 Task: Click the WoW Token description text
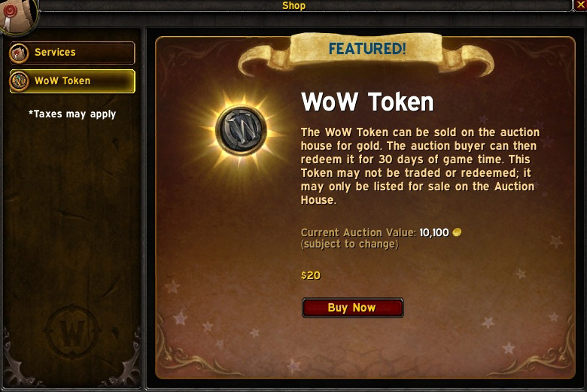pos(420,166)
